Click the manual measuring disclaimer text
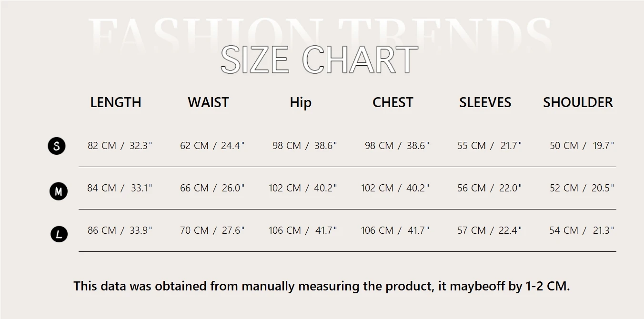The height and width of the screenshot is (319, 644). click(x=322, y=286)
